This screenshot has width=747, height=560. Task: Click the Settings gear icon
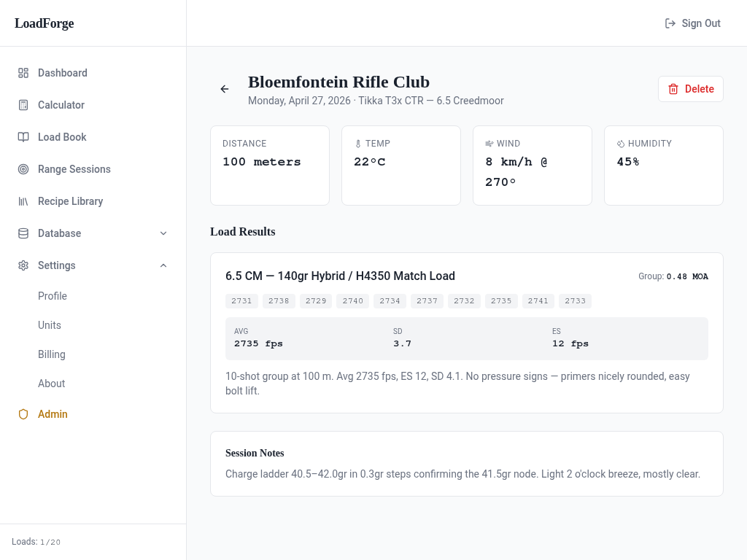tap(23, 265)
